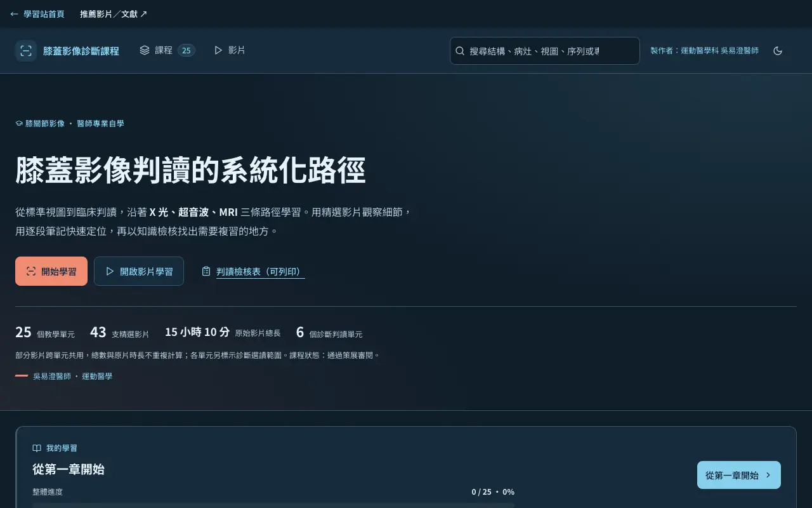Click the 從第一章開始 card heading
Screen dimensions: 812x508
pyautogui.click(x=69, y=469)
